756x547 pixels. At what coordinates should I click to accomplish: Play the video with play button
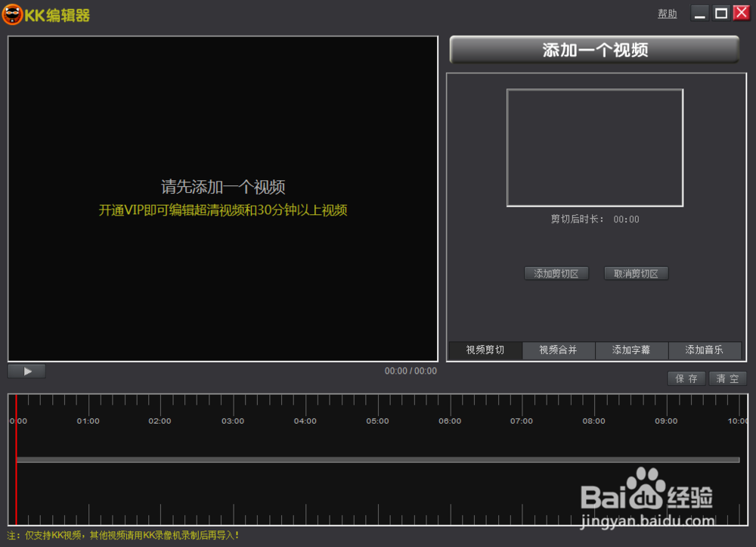27,371
